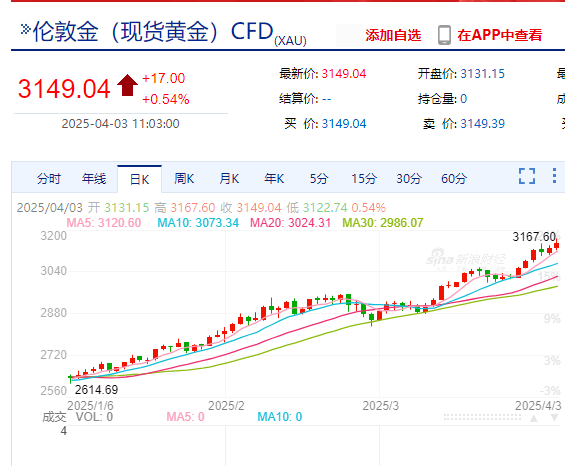Viewport: 565px width, 466px height.
Task: Click the 持仓量 0 value
Action: pos(464,99)
